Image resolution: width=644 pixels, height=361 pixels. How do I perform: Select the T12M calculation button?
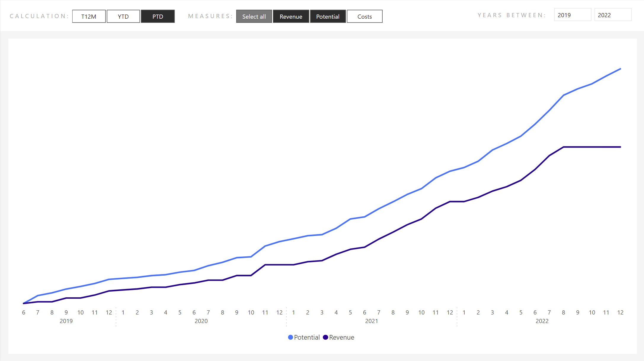pyautogui.click(x=89, y=16)
